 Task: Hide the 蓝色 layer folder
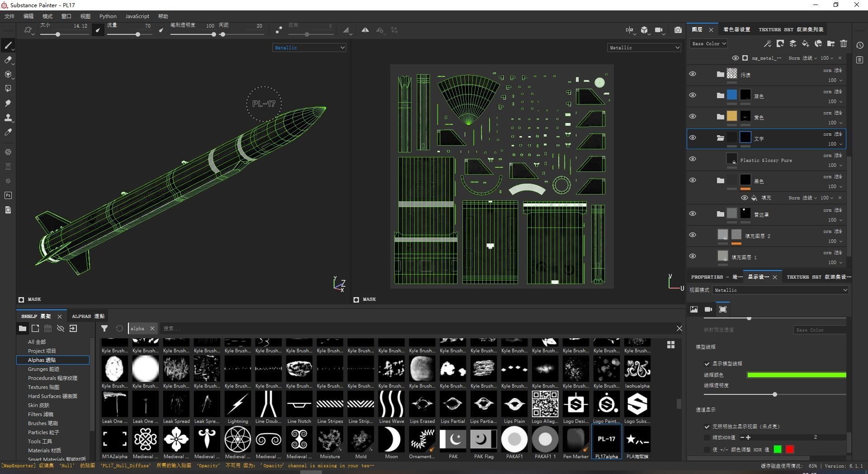tap(692, 95)
